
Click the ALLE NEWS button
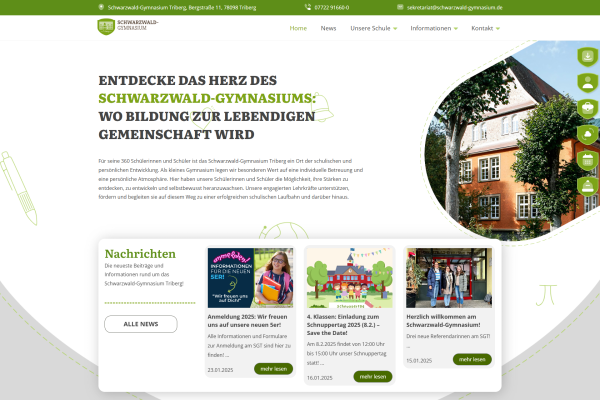141,324
